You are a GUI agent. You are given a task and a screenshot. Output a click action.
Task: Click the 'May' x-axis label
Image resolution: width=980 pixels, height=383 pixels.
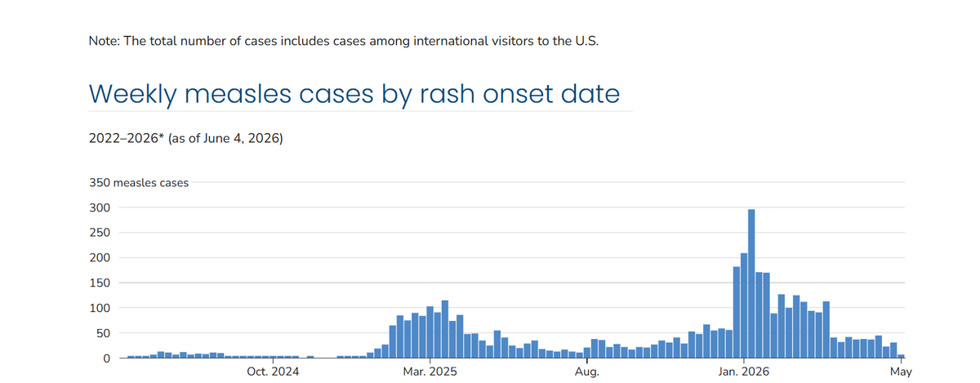click(901, 372)
